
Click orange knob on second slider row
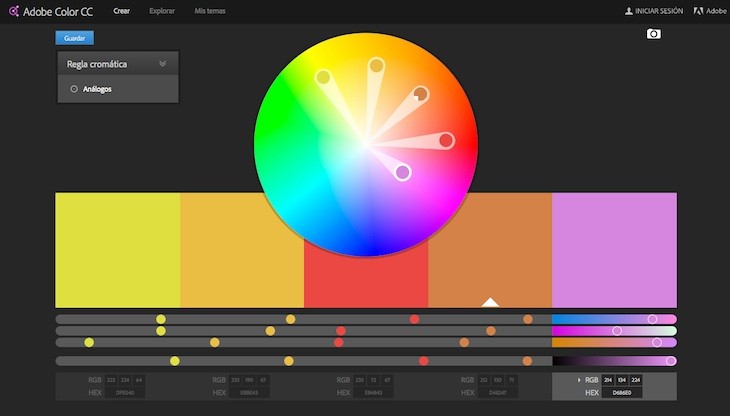click(491, 331)
